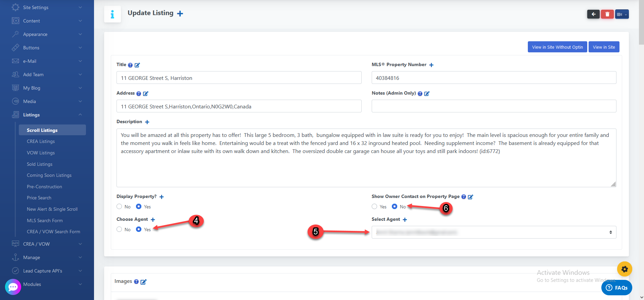Open the video camera help dropdown
Screen dimensions: 644x300
(x=622, y=14)
